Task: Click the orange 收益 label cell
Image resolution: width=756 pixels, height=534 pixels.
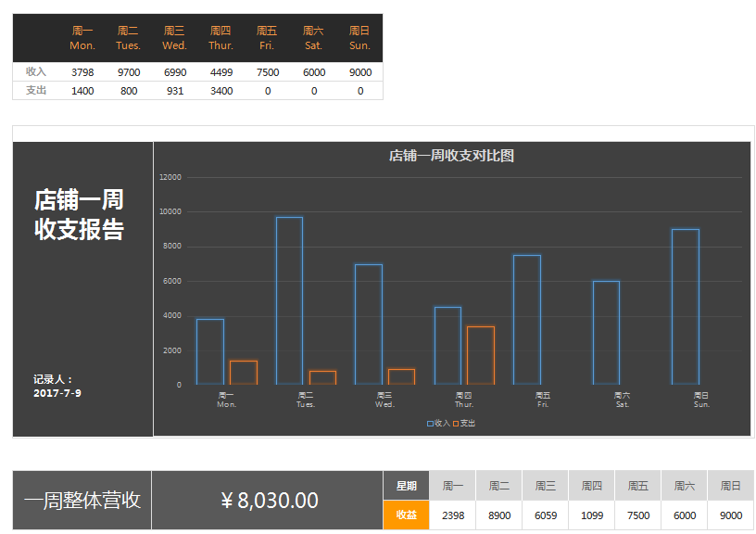Action: pyautogui.click(x=406, y=515)
